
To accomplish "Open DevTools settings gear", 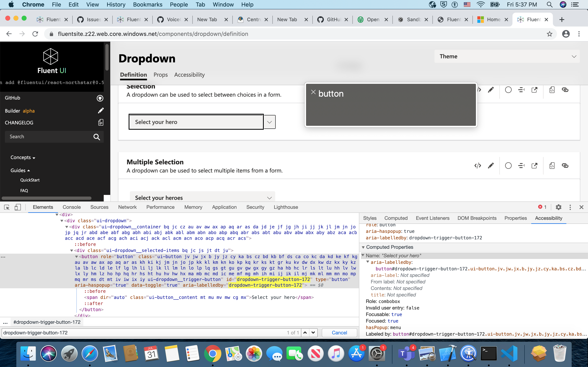I will click(558, 207).
